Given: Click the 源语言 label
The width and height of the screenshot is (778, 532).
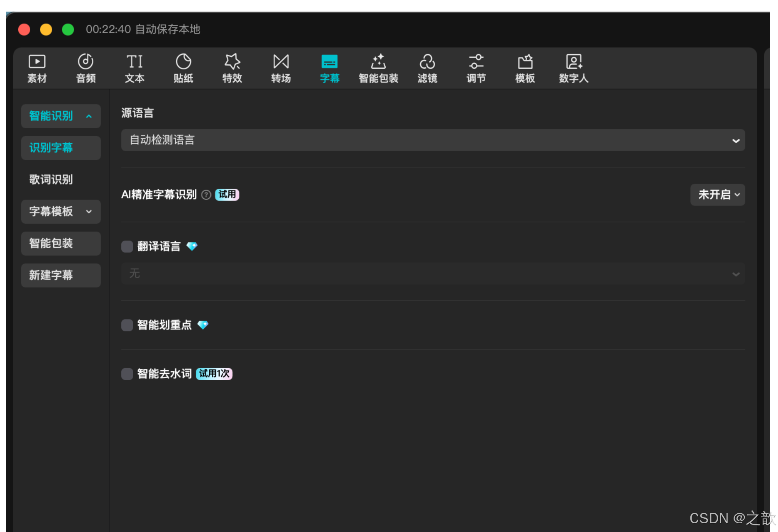Looking at the screenshot, I should (x=137, y=113).
